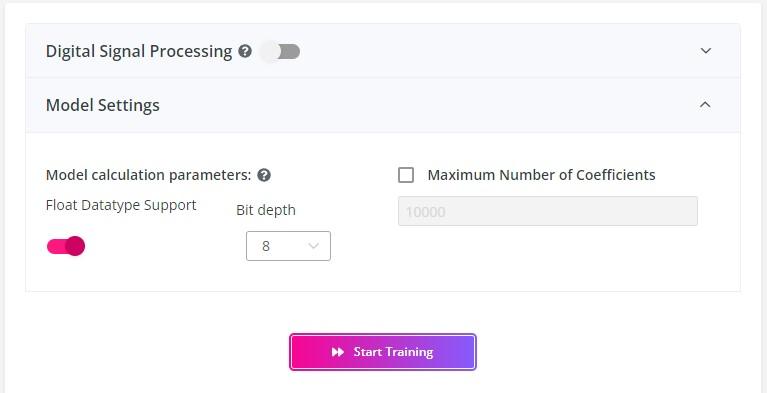The image size is (767, 393).
Task: Expand Digital Signal Processing section with chevron
Action: pos(705,50)
